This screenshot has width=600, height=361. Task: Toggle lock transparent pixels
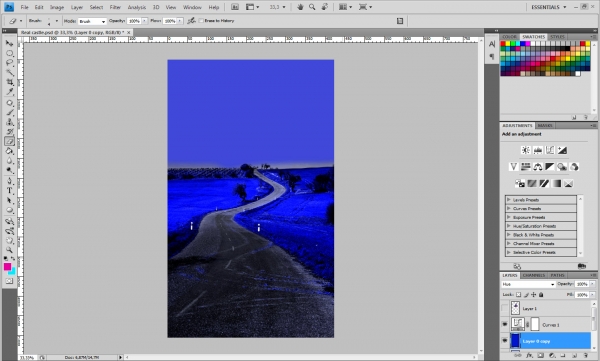(518, 295)
